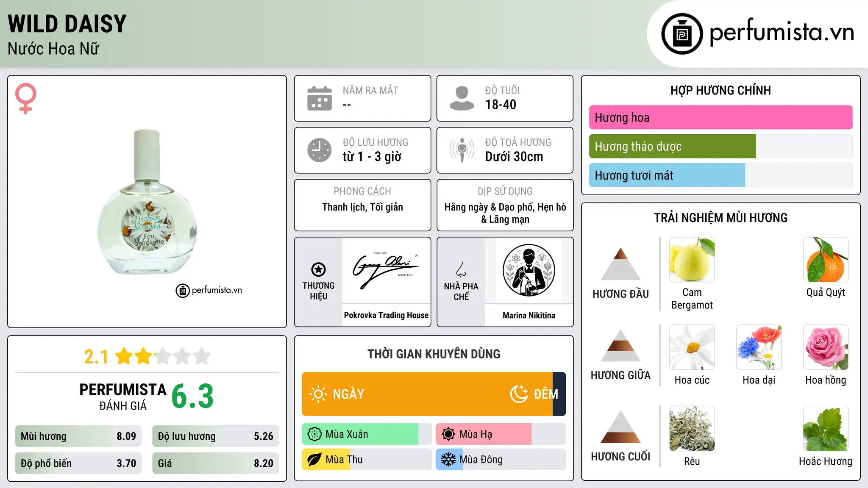Viewport: 868px width, 488px height.
Task: Click the nose icon for perfumer
Action: 461,269
